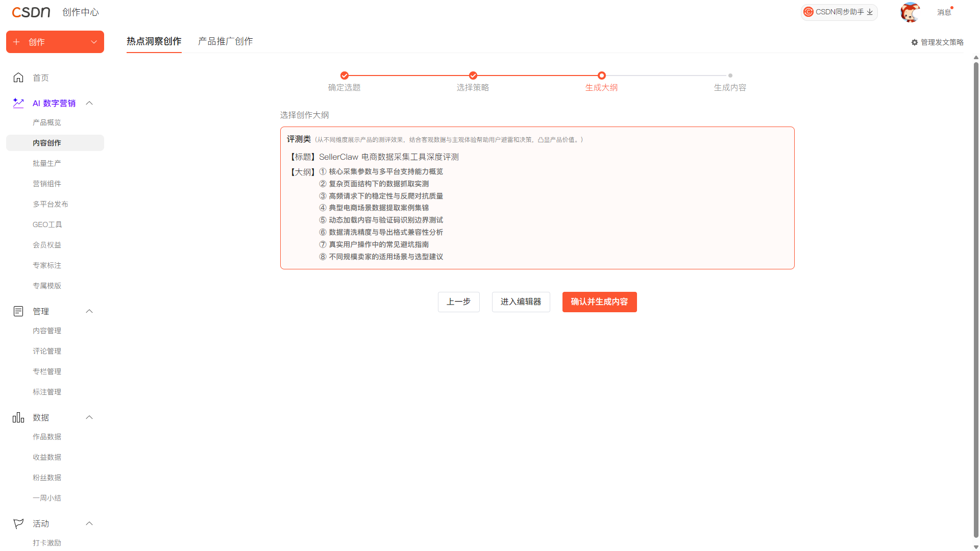Click the page vertical scrollbar
980x551 pixels.
(x=976, y=300)
